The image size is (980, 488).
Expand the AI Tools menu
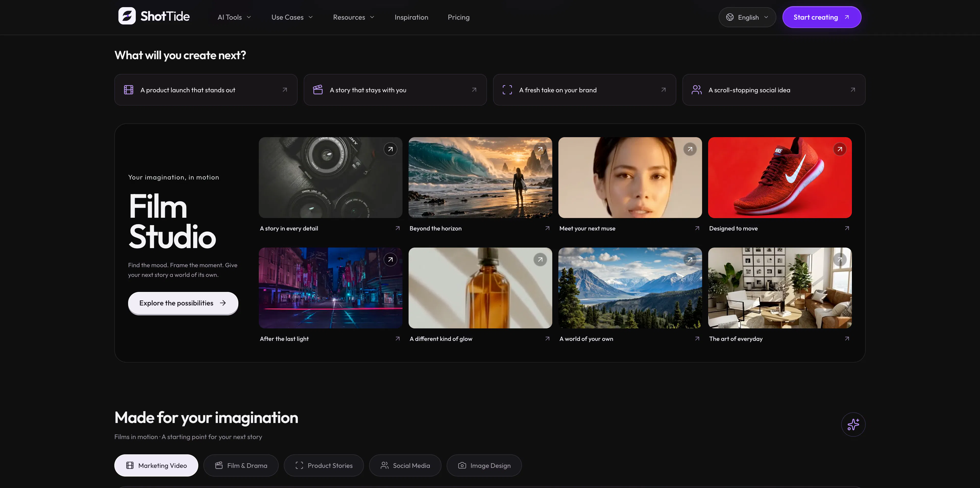click(x=234, y=17)
